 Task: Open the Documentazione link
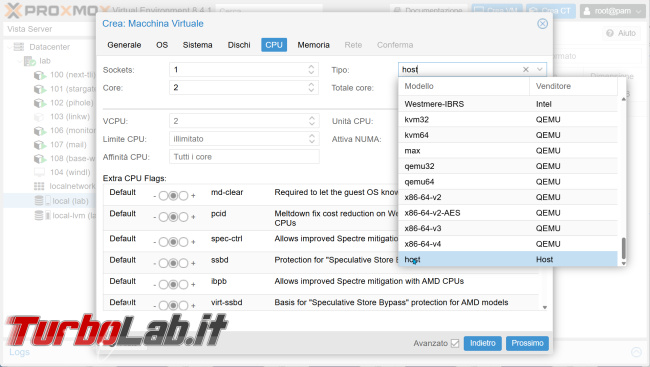[x=429, y=11]
